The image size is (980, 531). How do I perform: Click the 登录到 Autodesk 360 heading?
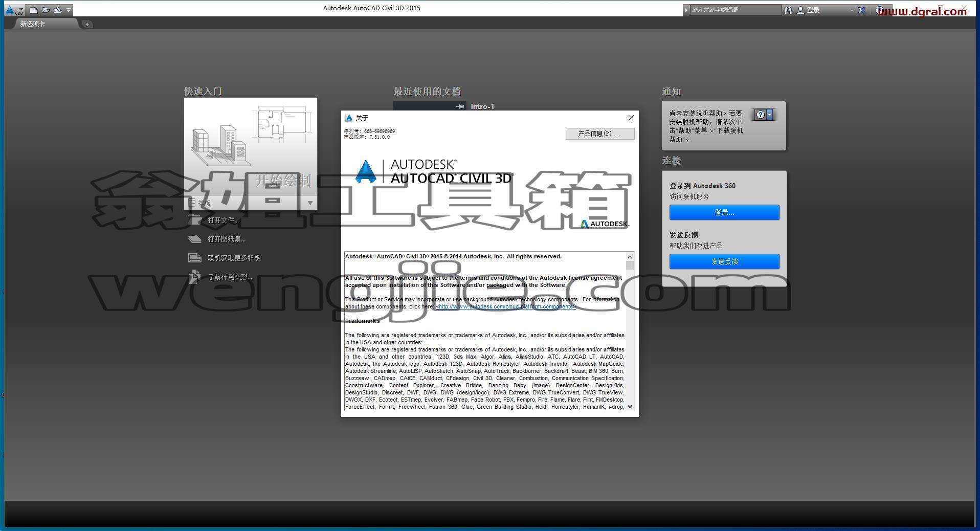pos(702,186)
